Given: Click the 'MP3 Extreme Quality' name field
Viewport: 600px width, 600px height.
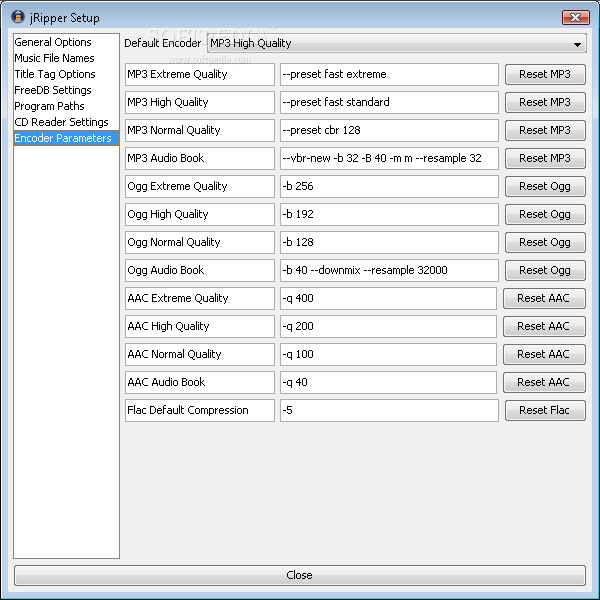Looking at the screenshot, I should 200,74.
